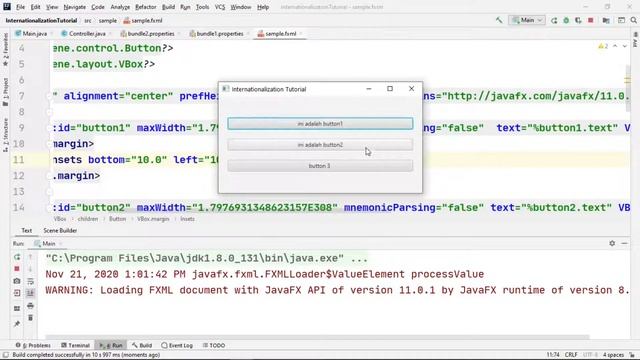Start debugging with the green bug icon
Viewport: 640px width, 360px height.
566,20
